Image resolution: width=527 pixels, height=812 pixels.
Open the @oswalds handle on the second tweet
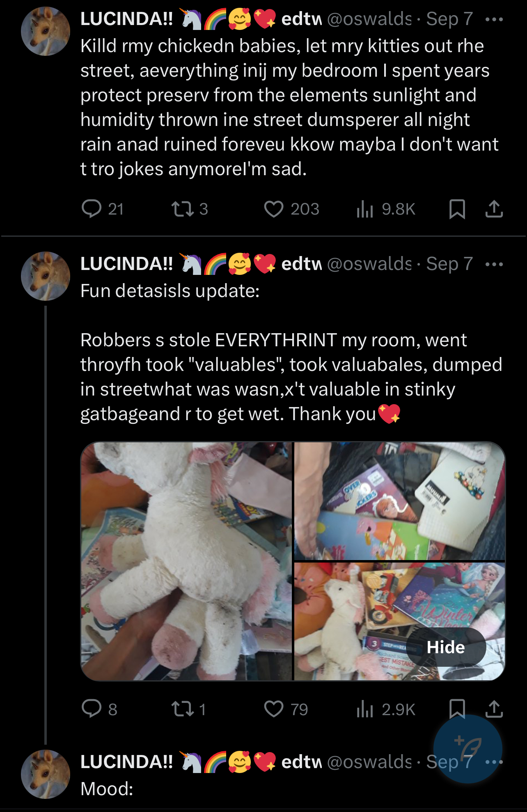(369, 264)
